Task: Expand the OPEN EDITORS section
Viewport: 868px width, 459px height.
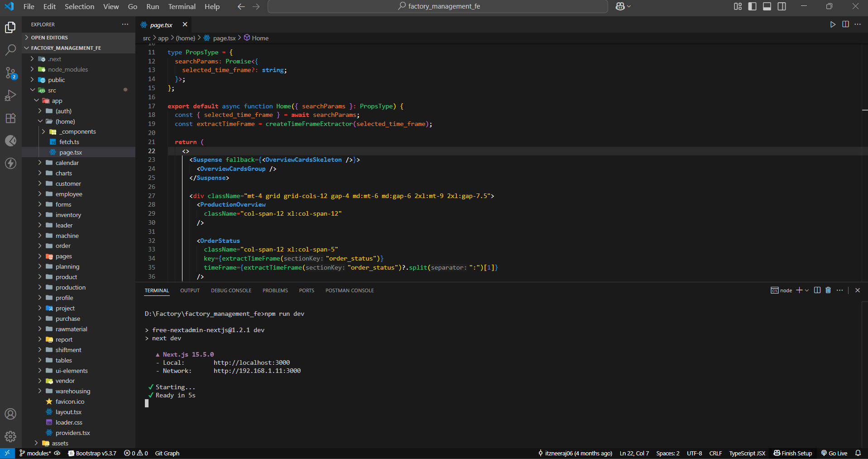Action: click(x=49, y=38)
